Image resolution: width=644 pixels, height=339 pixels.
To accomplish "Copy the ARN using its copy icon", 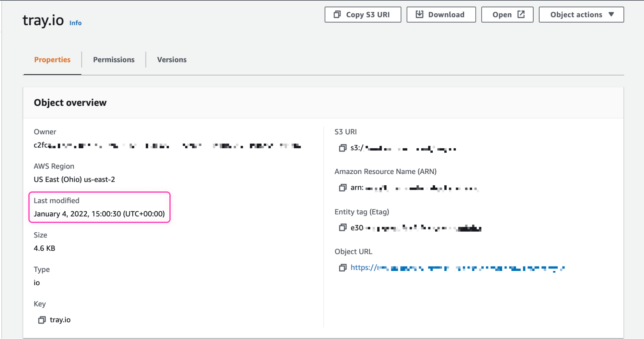I will (342, 188).
